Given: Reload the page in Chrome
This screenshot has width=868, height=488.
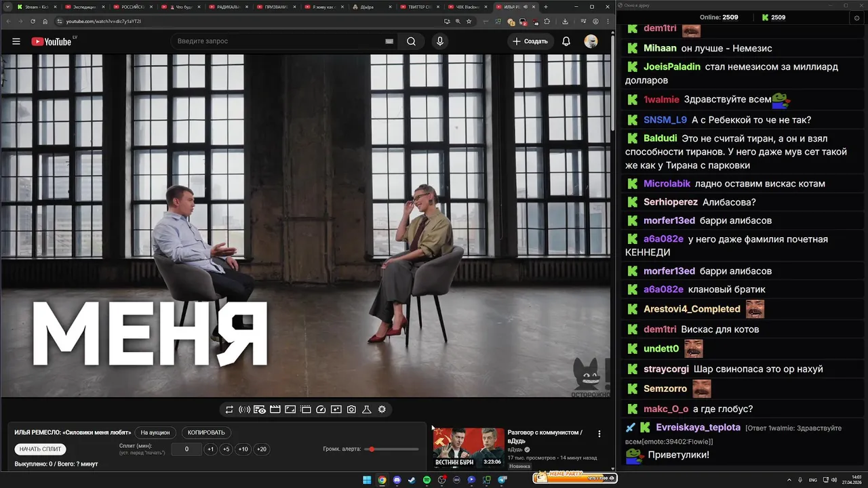Looking at the screenshot, I should point(33,21).
